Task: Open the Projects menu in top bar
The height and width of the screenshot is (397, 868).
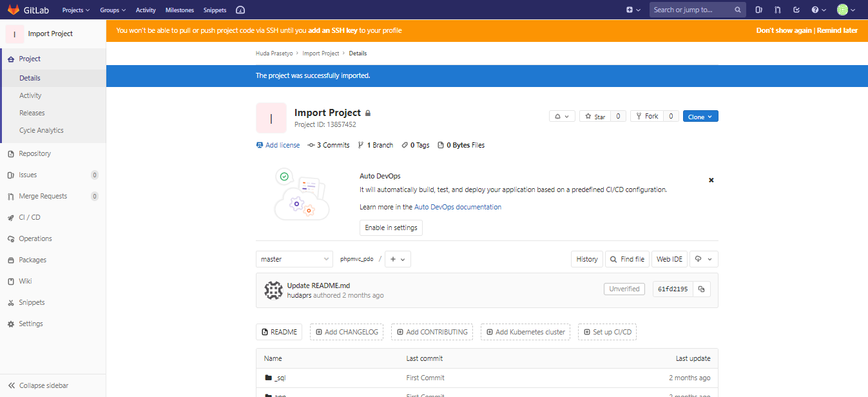Action: click(75, 10)
